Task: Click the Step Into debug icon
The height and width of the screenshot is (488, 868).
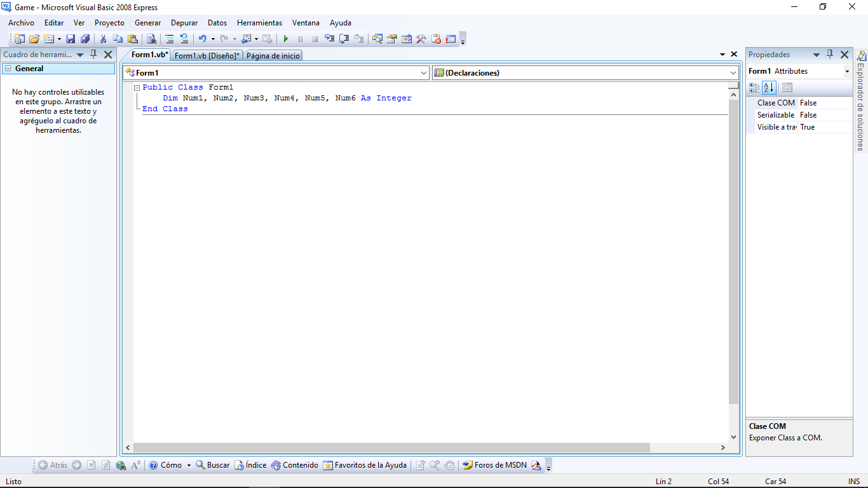Action: (329, 39)
